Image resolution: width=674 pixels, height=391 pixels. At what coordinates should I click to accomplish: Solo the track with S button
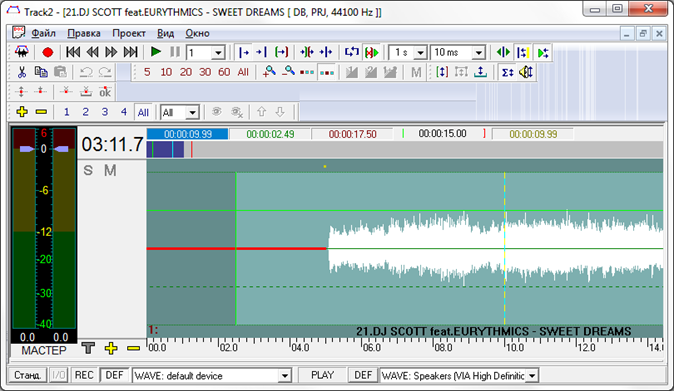88,171
